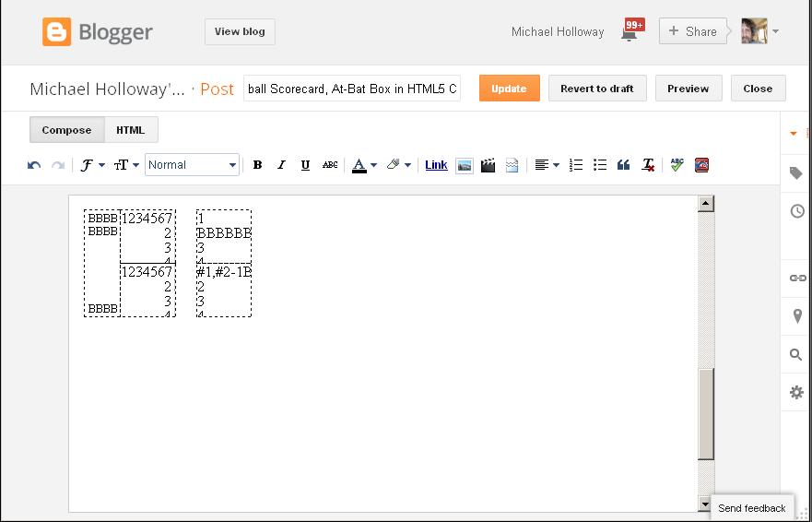Close the post editor
The image size is (812, 522).
click(x=758, y=89)
